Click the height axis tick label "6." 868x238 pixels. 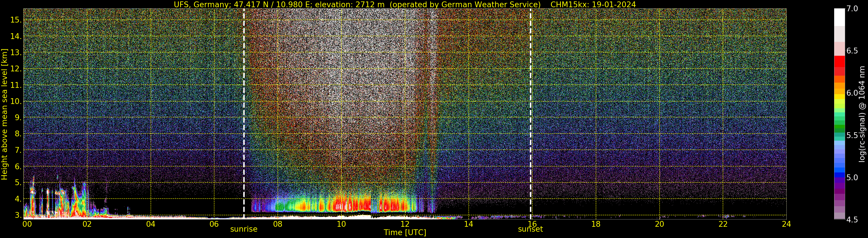[x=18, y=166]
